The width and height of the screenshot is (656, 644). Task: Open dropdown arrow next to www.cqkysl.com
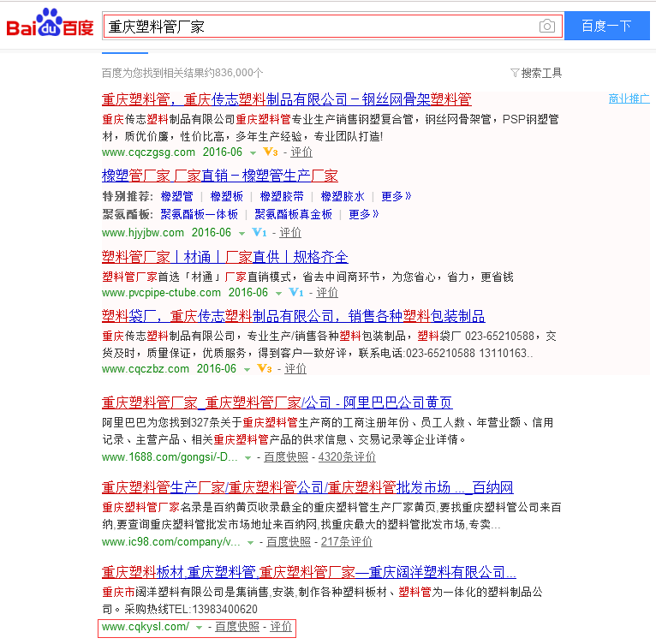pos(199,628)
